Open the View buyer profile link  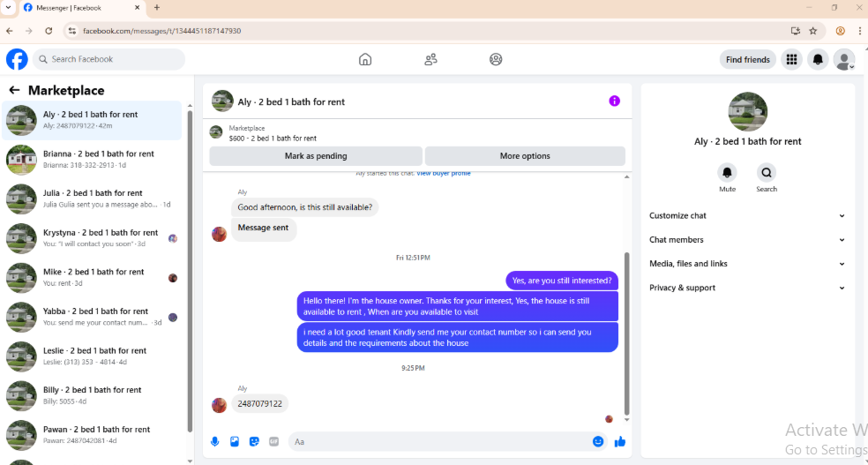444,174
